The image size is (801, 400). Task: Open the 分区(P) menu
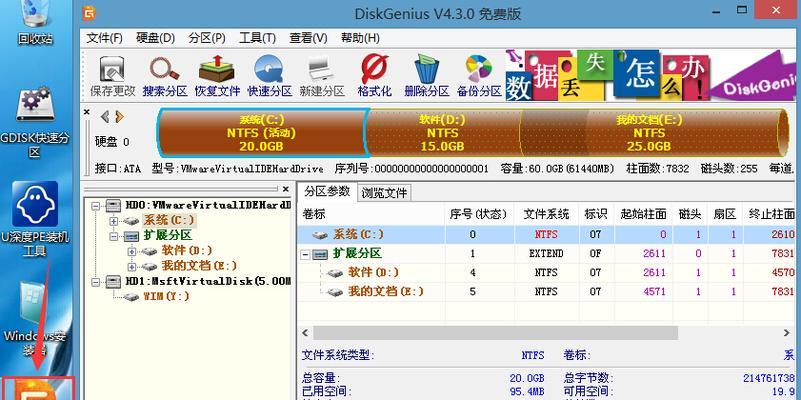[x=207, y=38]
